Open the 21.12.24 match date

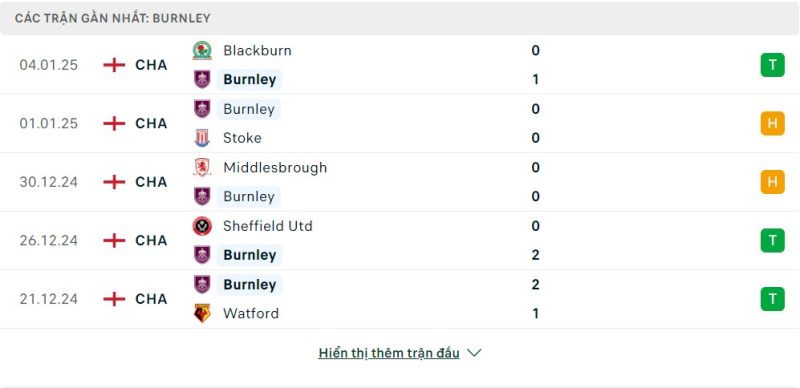click(48, 299)
